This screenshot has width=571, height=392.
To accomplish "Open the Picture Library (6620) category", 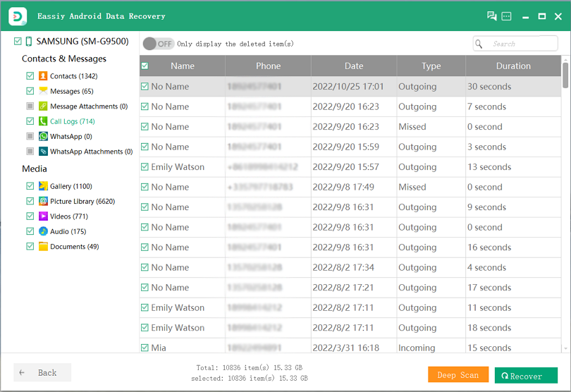I will tap(82, 202).
